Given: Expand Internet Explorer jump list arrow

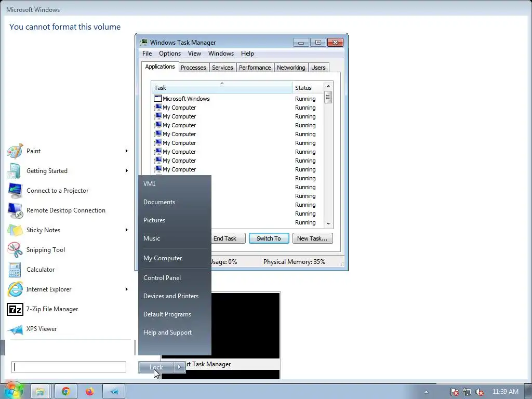Looking at the screenshot, I should (x=127, y=289).
